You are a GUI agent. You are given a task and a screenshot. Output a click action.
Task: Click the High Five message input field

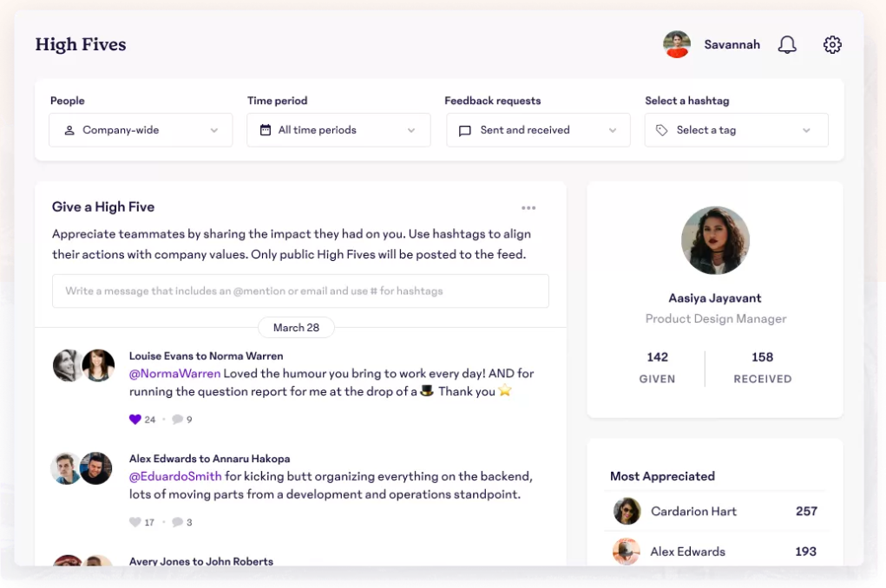(x=300, y=291)
